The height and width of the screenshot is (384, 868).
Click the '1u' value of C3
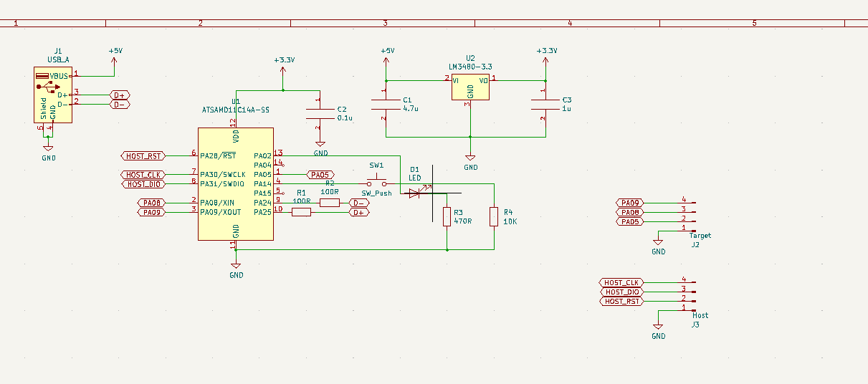566,108
